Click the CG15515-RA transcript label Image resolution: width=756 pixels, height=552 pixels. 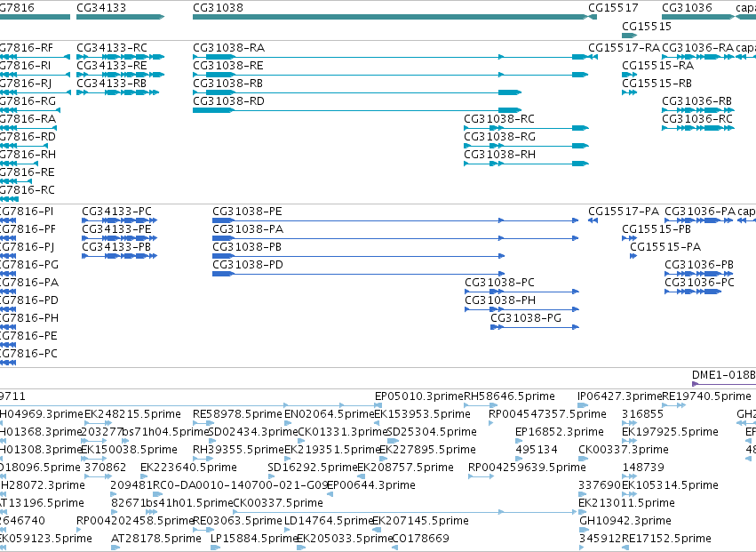coord(657,66)
